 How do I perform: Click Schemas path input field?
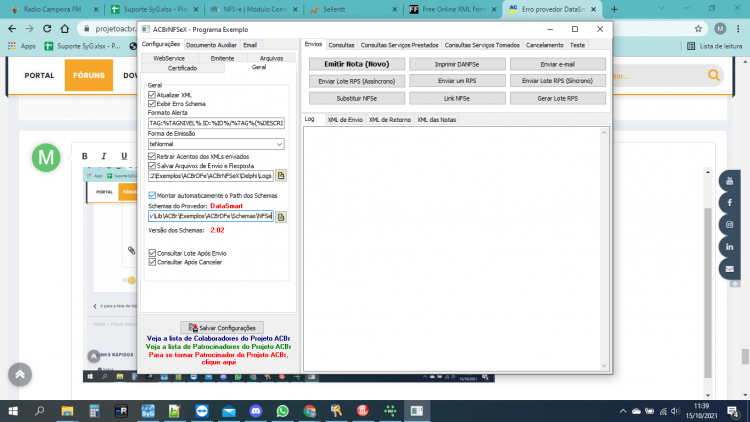211,216
